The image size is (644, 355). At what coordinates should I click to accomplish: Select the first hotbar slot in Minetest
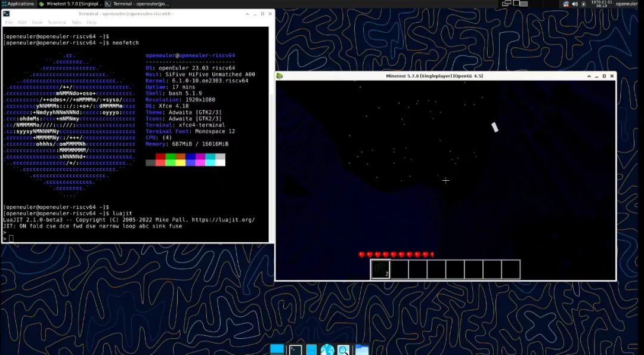380,270
